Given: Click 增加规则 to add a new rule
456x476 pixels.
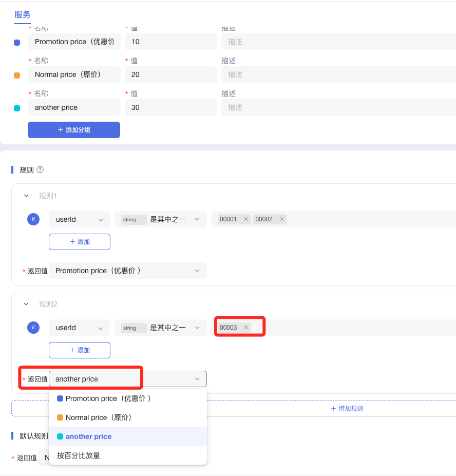Looking at the screenshot, I should pos(347,409).
